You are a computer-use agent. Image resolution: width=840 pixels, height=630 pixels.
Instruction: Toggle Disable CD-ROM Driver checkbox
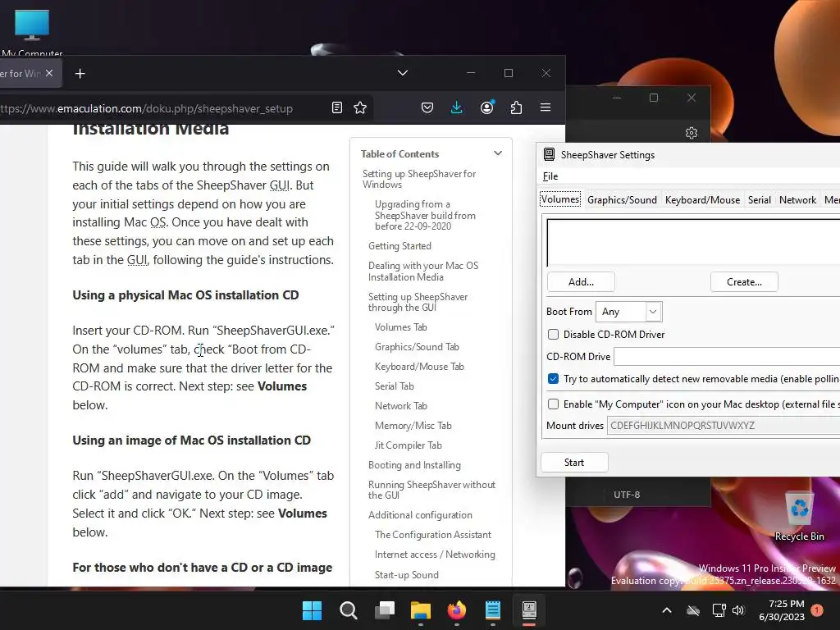point(554,335)
